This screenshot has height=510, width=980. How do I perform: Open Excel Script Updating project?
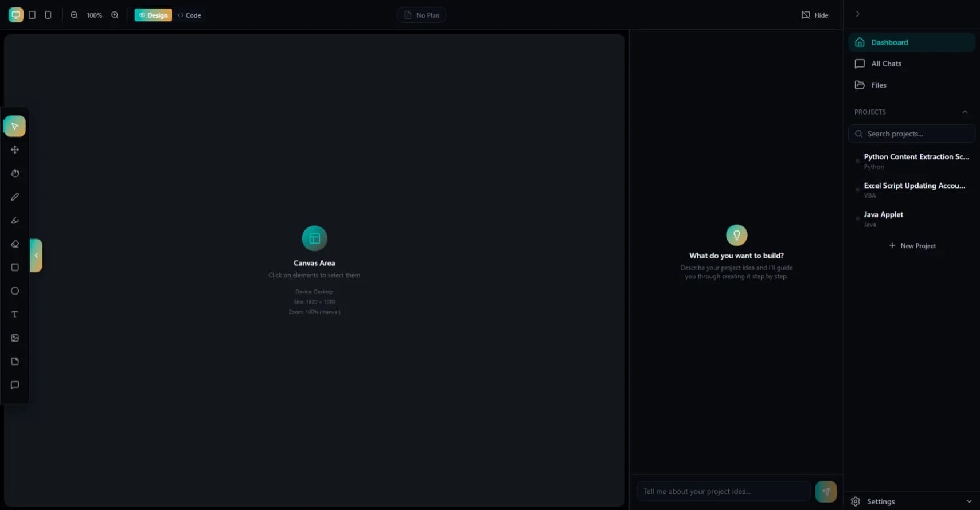tap(912, 190)
